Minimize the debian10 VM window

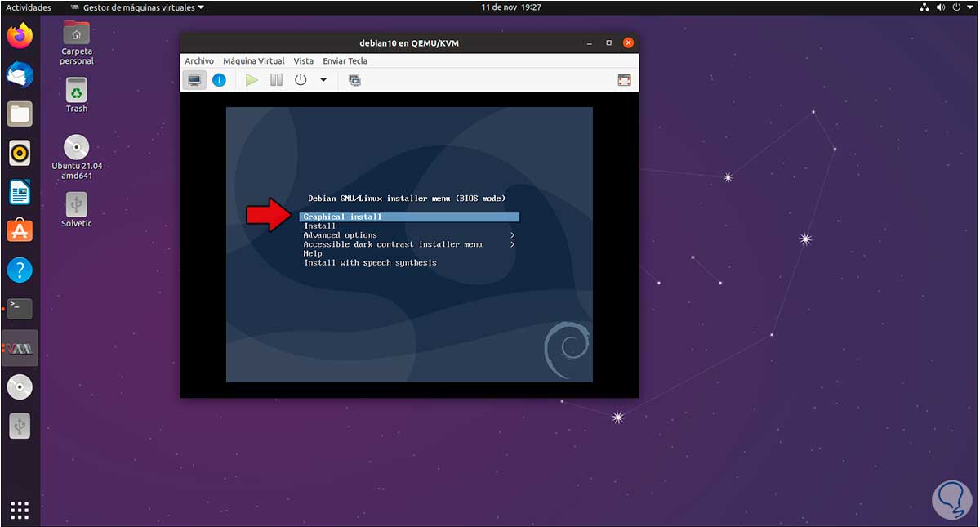point(588,42)
